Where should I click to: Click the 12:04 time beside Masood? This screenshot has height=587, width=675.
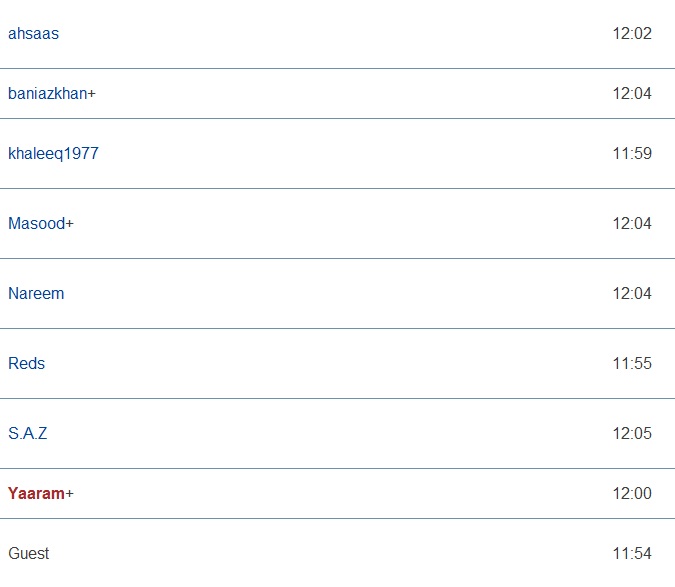click(632, 224)
